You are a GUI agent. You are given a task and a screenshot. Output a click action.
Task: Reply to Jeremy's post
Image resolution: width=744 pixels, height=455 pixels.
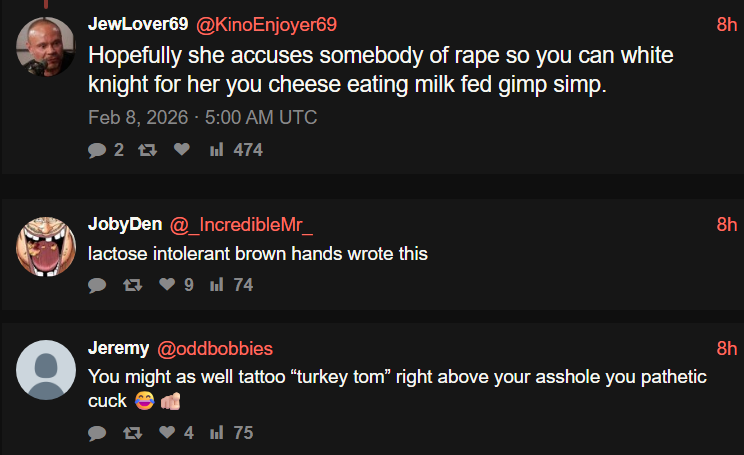(x=97, y=433)
